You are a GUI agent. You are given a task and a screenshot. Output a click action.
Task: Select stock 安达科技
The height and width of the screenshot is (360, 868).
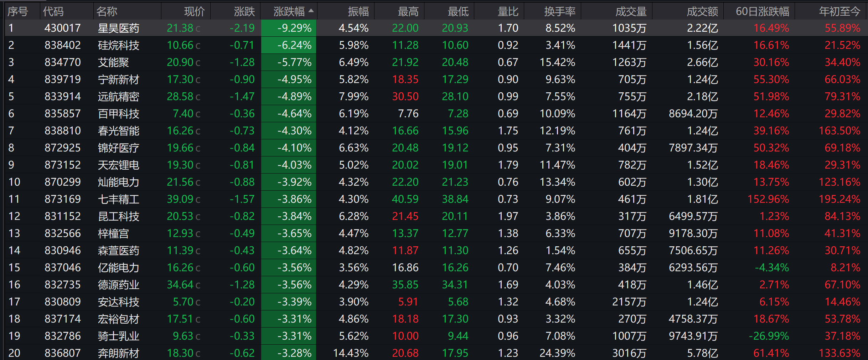point(119,302)
